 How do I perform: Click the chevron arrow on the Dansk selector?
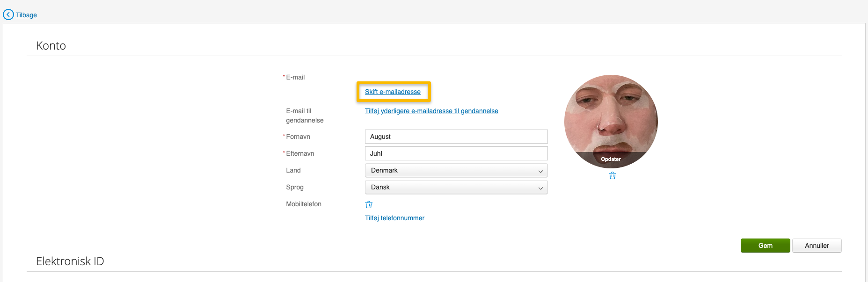tap(540, 188)
